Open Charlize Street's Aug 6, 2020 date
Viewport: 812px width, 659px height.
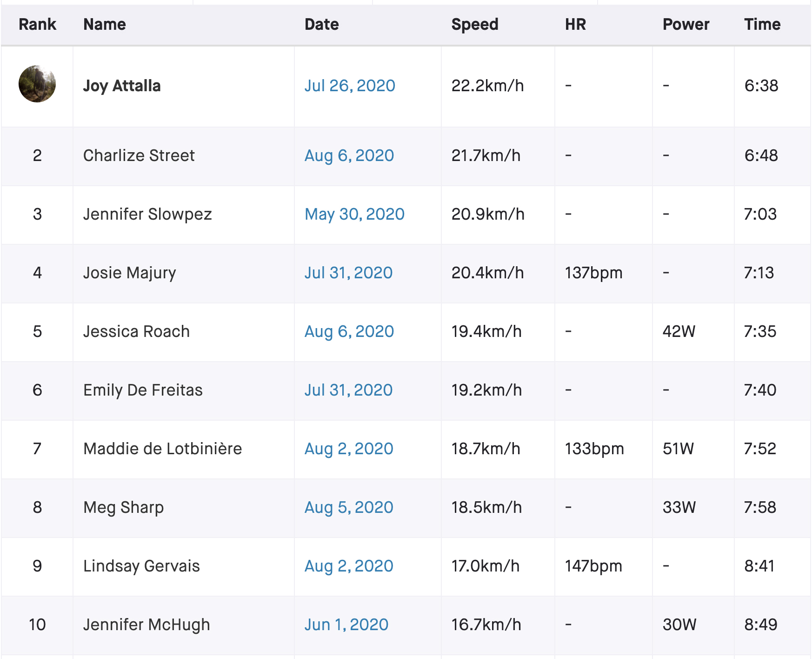pyautogui.click(x=349, y=155)
